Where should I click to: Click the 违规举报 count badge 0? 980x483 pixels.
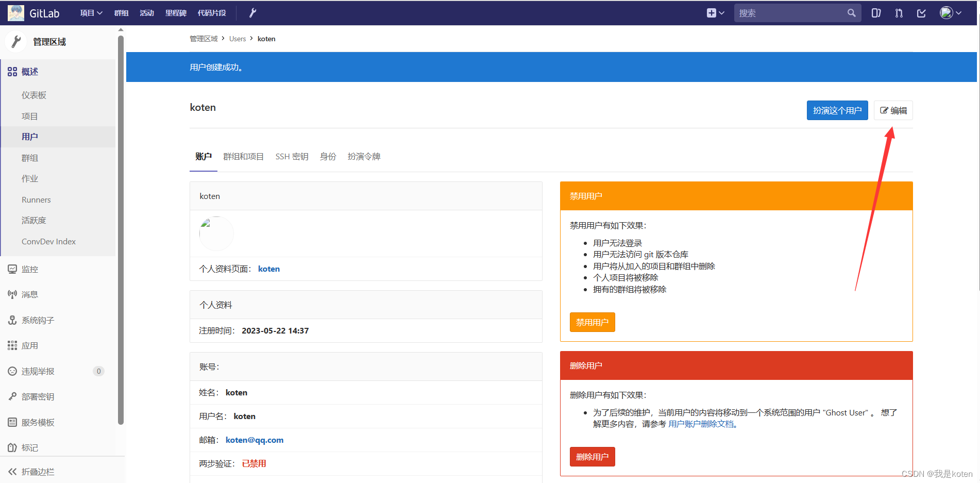(98, 371)
